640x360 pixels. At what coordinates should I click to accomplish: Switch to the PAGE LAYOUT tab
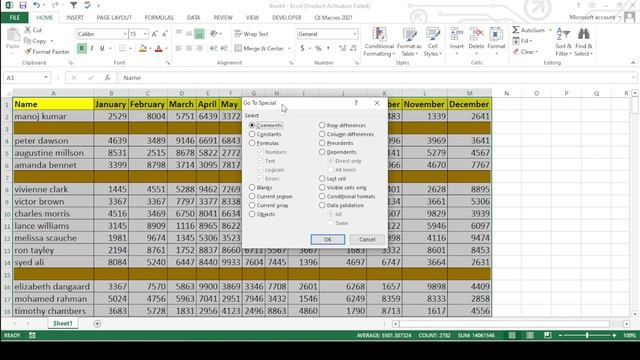click(x=114, y=18)
